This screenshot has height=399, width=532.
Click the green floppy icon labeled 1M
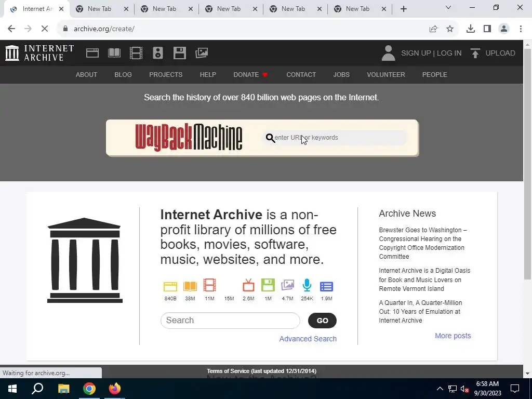[x=268, y=285]
